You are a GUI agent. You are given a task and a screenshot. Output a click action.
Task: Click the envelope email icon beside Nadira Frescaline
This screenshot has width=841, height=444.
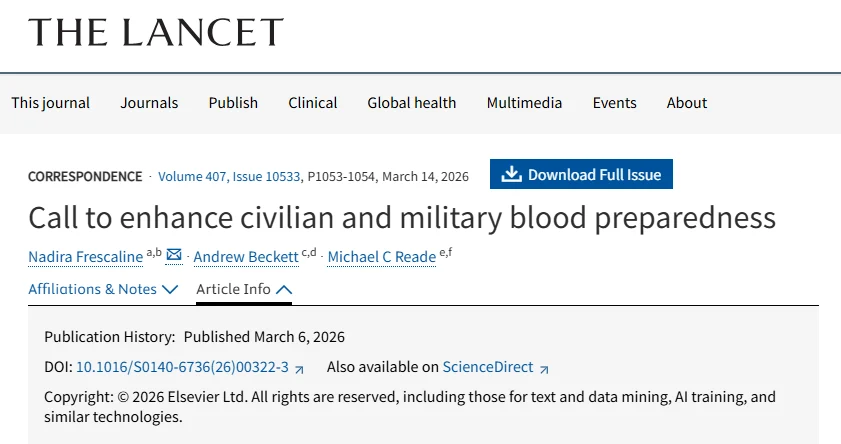pos(174,255)
